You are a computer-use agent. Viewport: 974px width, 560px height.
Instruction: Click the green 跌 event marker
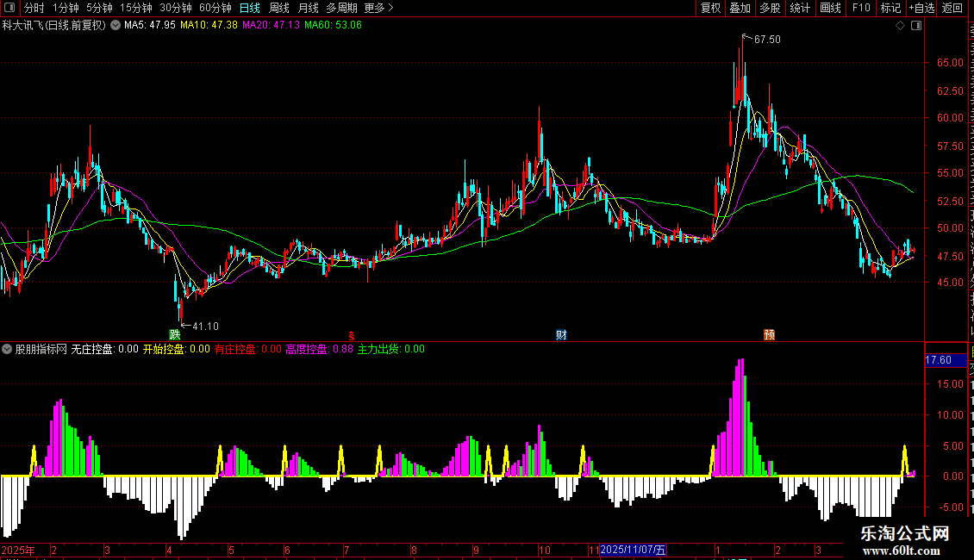(x=175, y=334)
